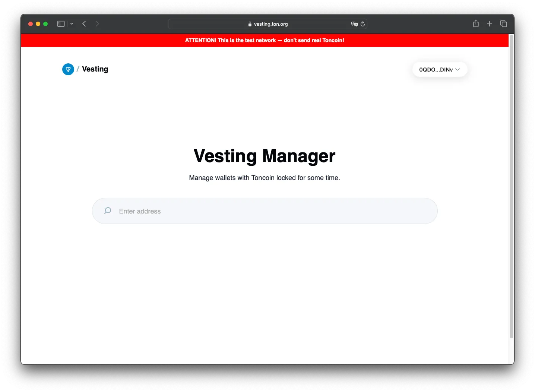Click the TON logo icon
This screenshot has width=535, height=392.
coord(68,69)
